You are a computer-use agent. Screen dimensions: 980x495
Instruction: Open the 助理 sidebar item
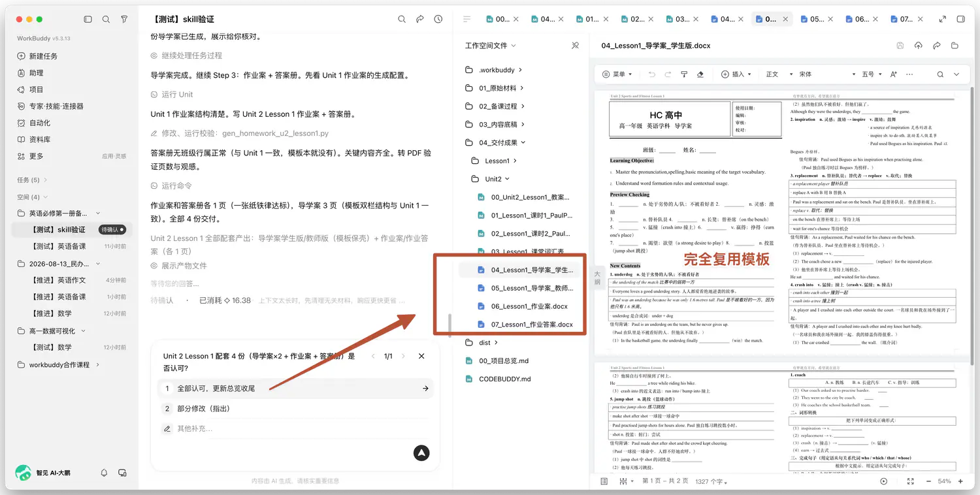[30, 73]
